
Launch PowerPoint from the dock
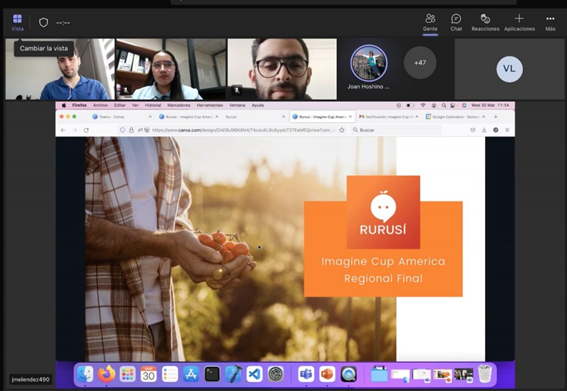[x=327, y=374]
